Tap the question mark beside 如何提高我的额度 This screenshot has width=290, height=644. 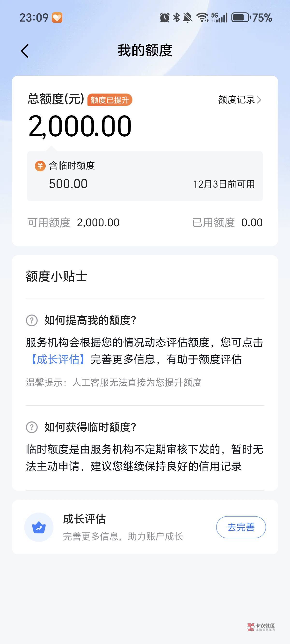point(32,320)
